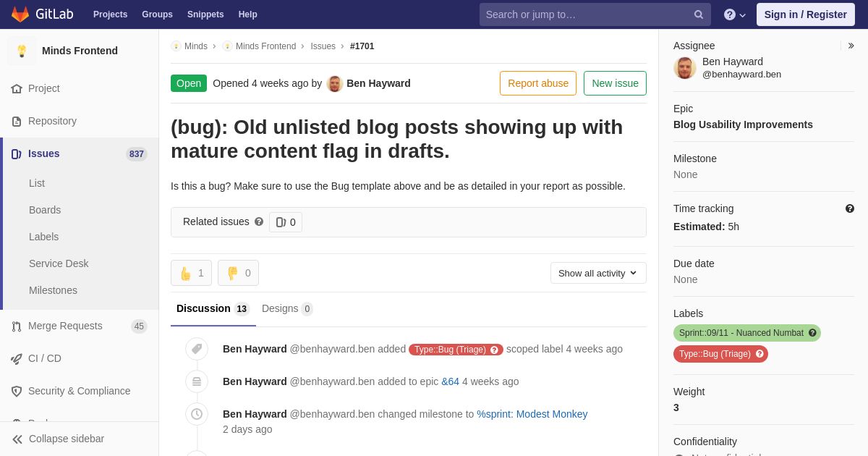Click the Issues sidebar icon

[17, 153]
